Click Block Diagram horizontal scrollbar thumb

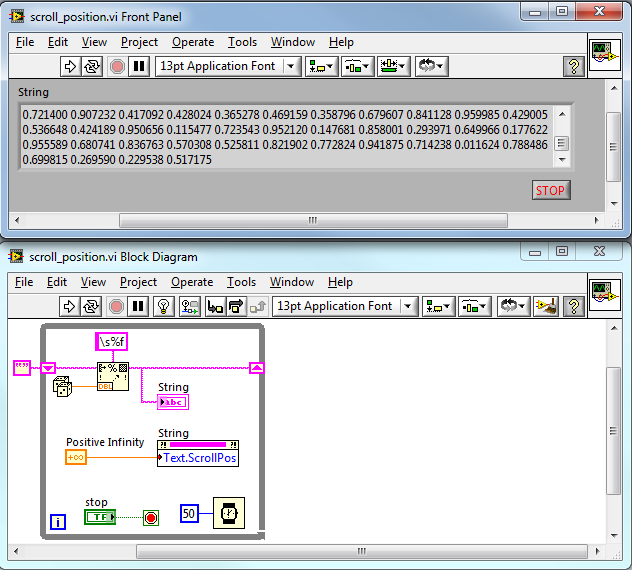362,551
